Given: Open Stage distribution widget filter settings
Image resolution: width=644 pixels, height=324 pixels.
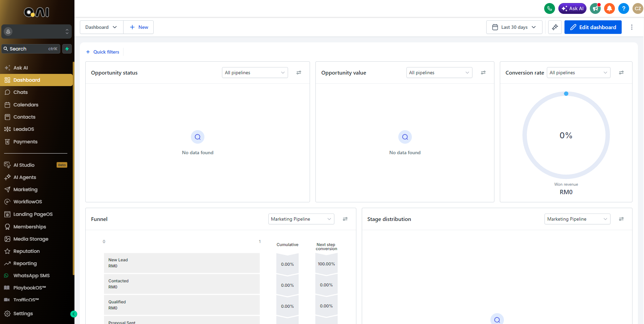Looking at the screenshot, I should 621,219.
